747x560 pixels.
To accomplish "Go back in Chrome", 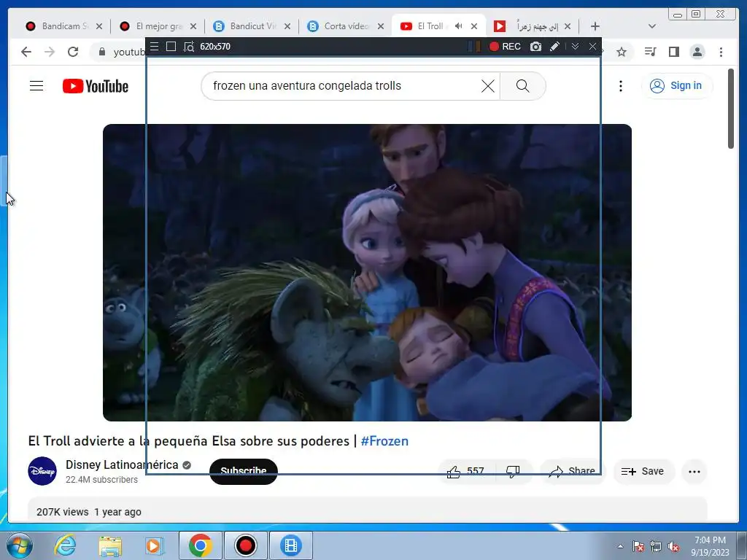I will [26, 52].
